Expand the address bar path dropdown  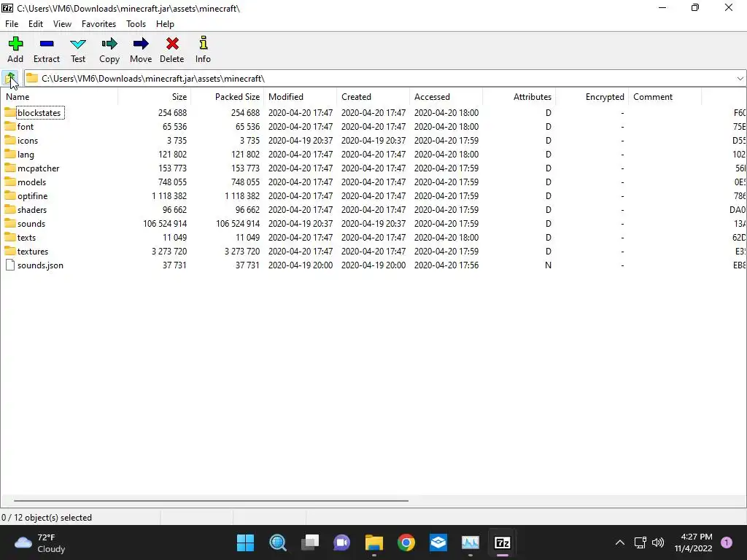740,79
